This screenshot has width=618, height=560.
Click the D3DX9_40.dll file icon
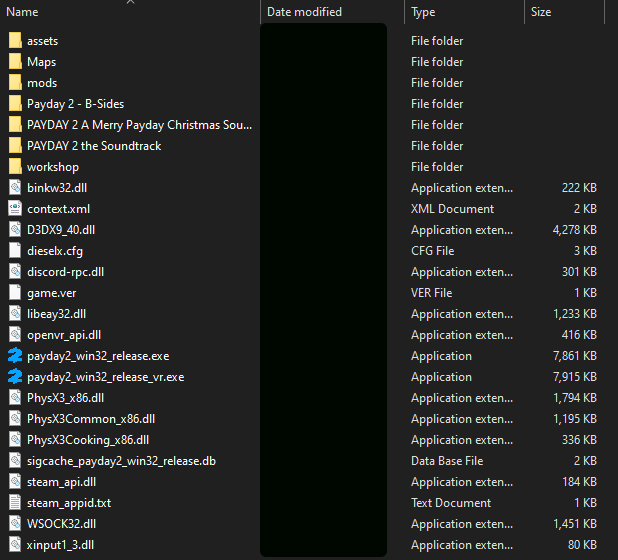tap(15, 230)
